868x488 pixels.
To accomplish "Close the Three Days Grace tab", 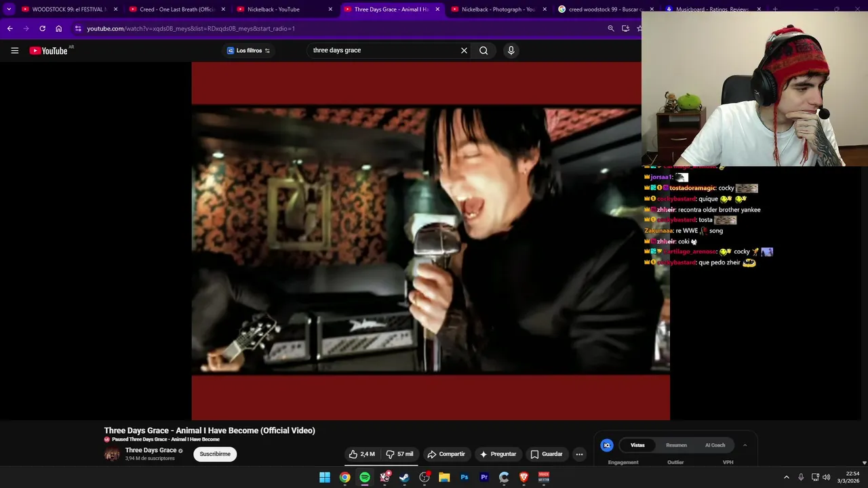I will coord(437,9).
